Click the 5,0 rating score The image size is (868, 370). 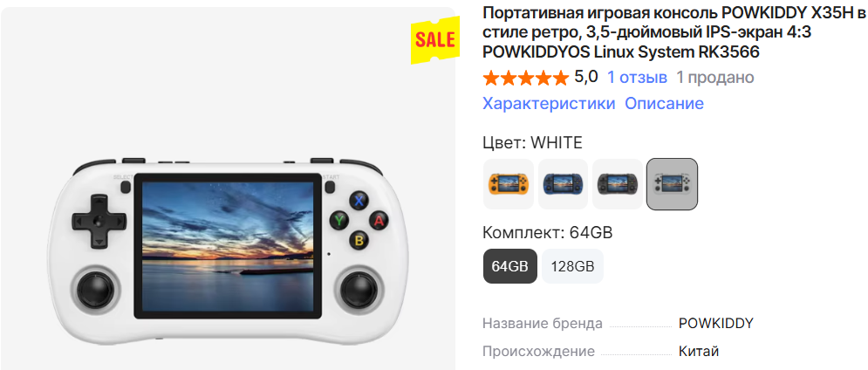[586, 77]
